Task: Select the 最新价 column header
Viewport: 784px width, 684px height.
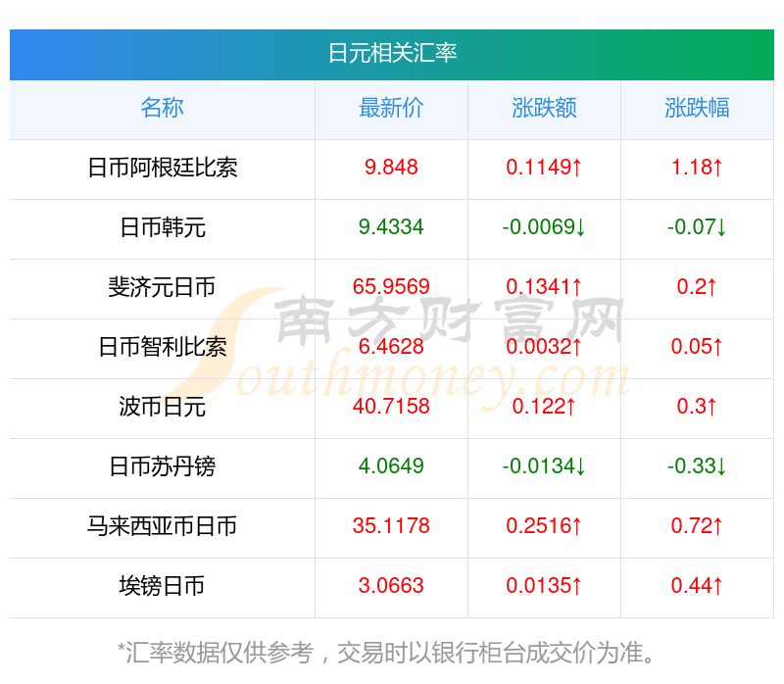Action: tap(391, 108)
